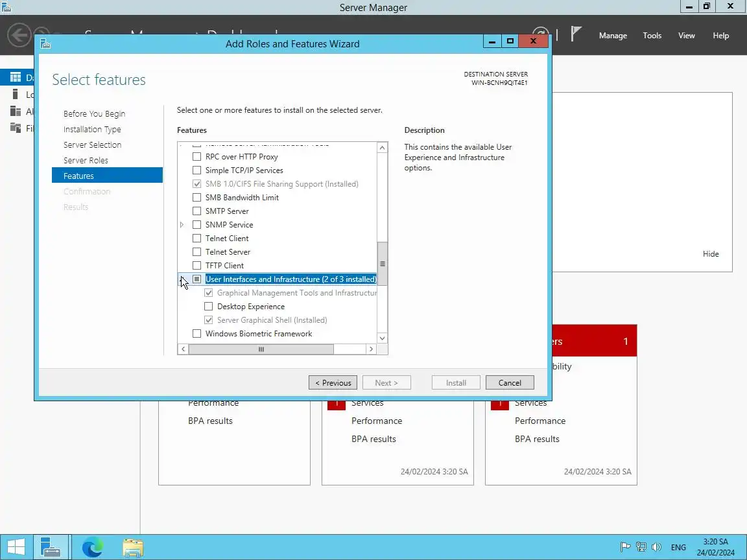Minimize the Add Roles and Features Wizard
The width and height of the screenshot is (747, 560).
[492, 41]
